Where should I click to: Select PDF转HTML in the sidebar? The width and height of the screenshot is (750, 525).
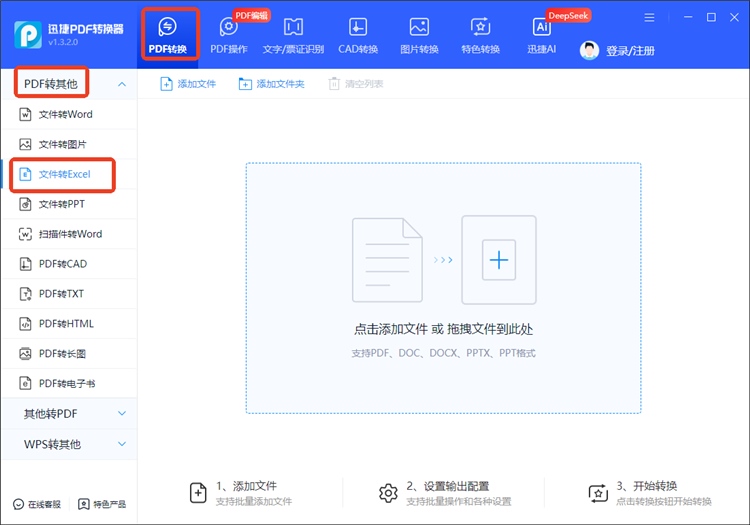pyautogui.click(x=69, y=324)
